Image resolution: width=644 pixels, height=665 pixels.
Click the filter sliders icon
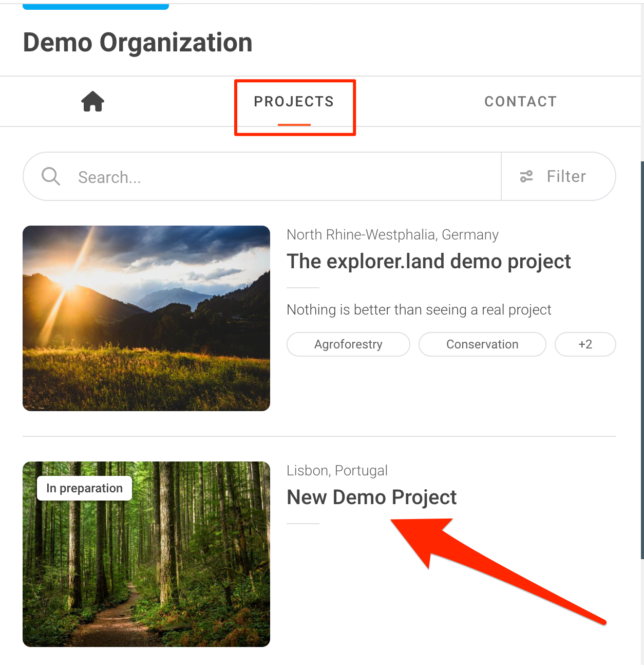click(526, 177)
